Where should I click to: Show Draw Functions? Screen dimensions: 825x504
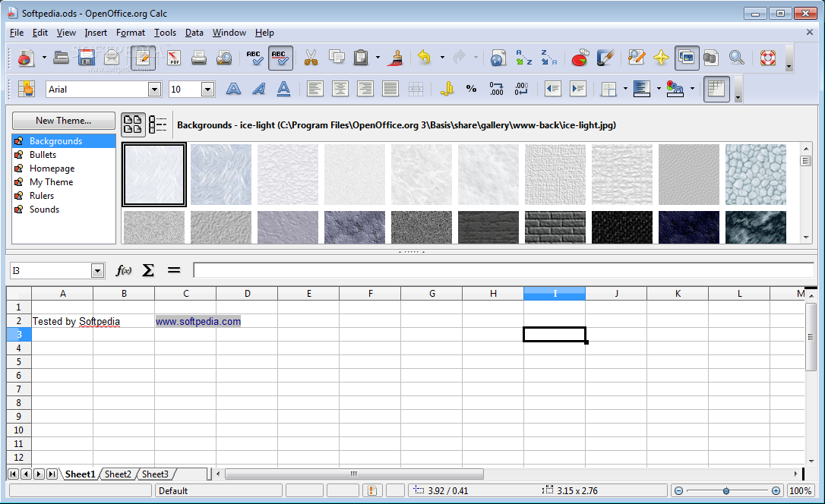pos(605,57)
